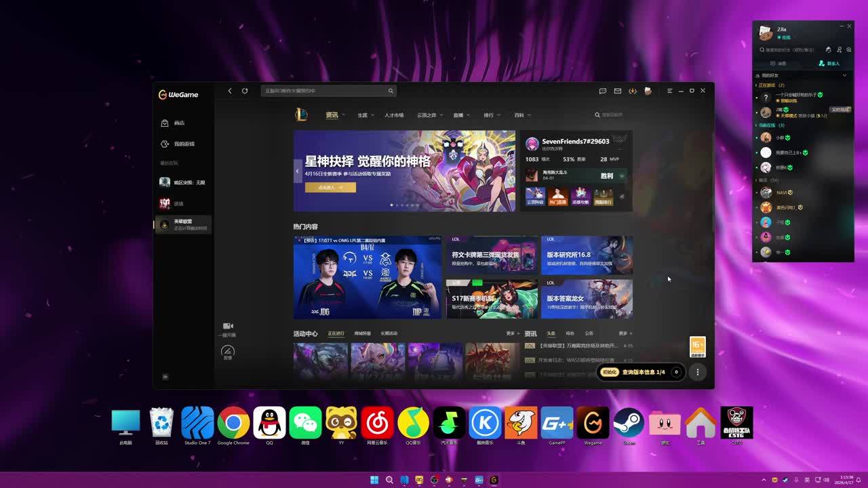Click the one-key broadcast camera icon
Image resolution: width=868 pixels, height=488 pixels.
point(228,327)
